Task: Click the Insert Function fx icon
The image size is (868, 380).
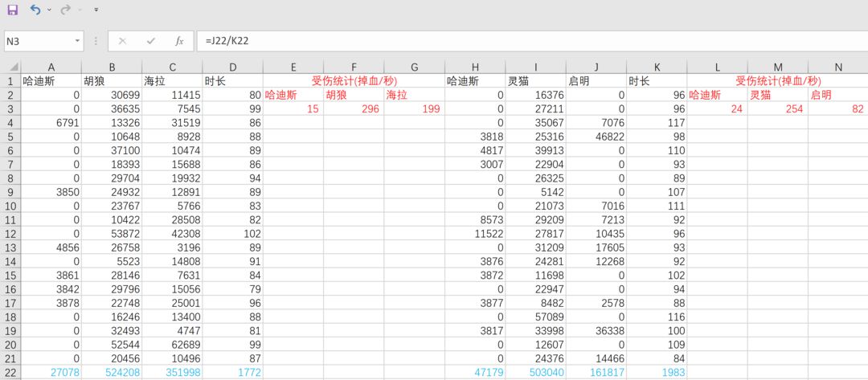Action: [179, 41]
